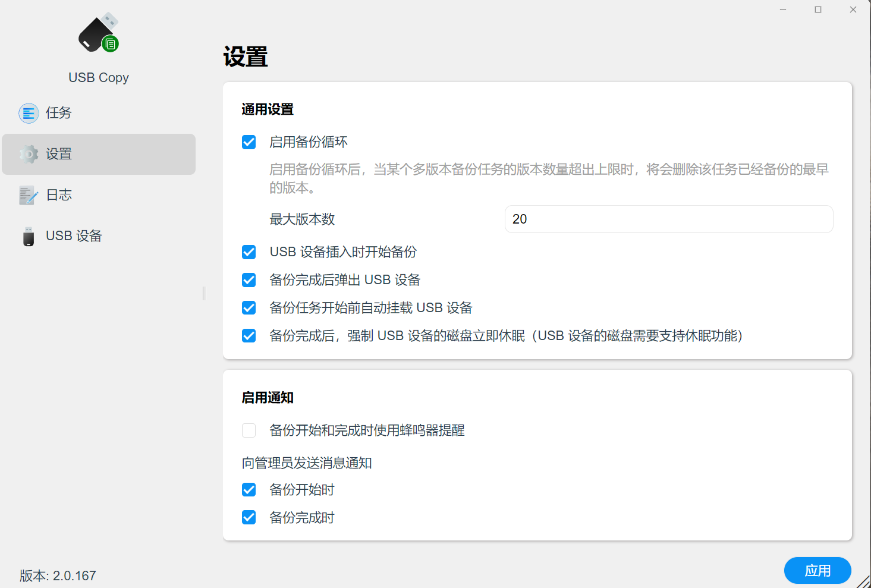Click the USB Copy app name text
871x588 pixels.
99,77
